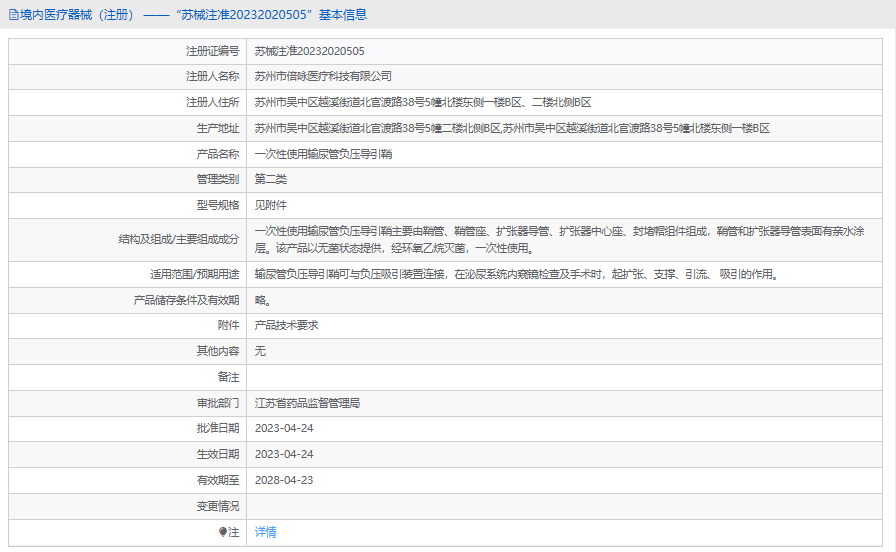This screenshot has height=552, width=896.
Task: Click the 注册人名称 label
Action: point(212,76)
